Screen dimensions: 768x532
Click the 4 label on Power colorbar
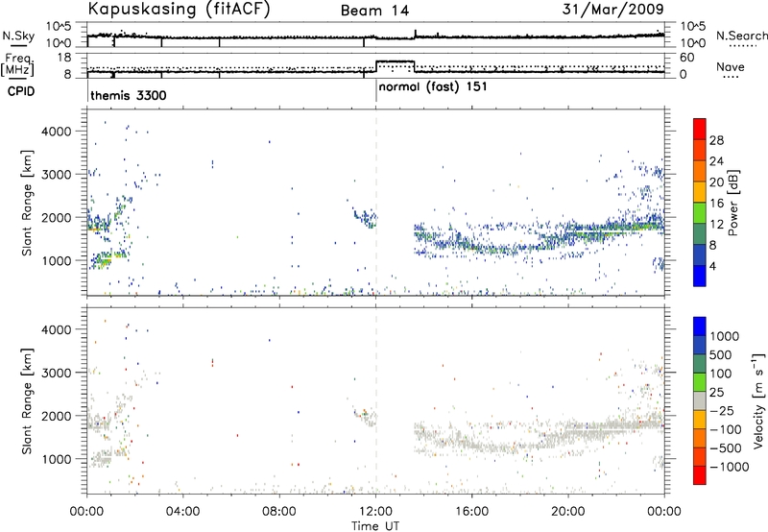[x=713, y=267]
